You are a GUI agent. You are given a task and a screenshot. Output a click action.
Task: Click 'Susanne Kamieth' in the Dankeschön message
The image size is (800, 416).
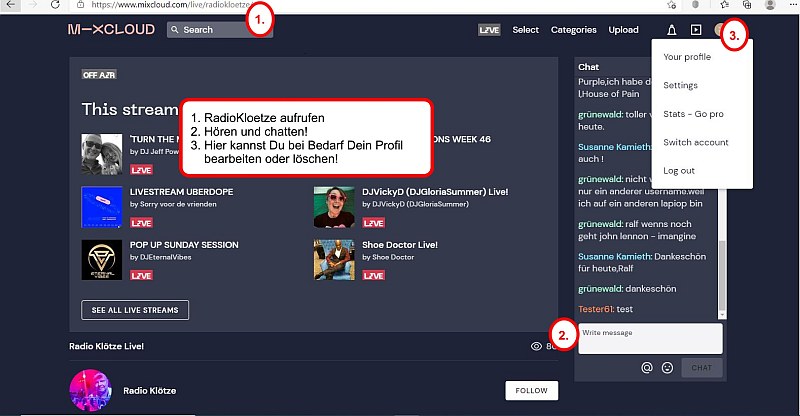coord(615,257)
